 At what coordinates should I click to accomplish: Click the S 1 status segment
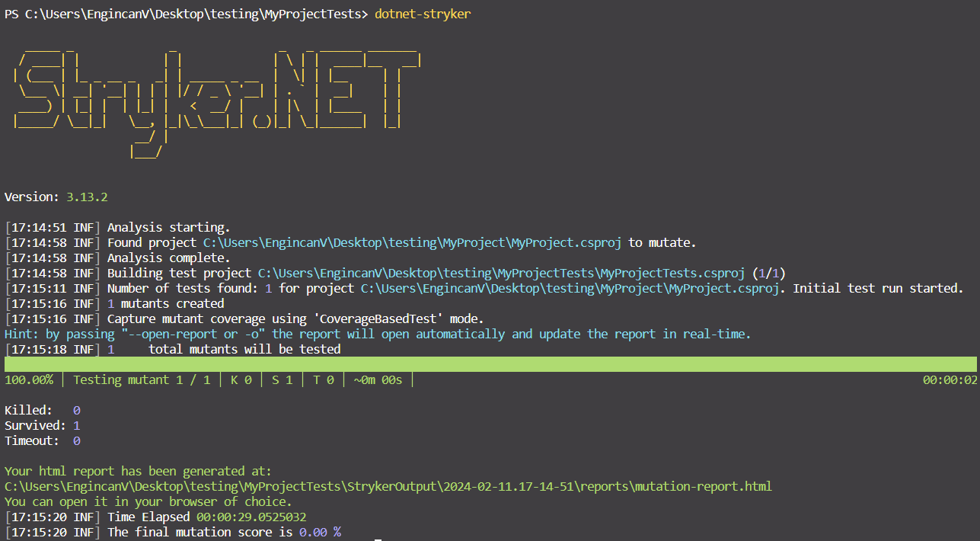(x=282, y=379)
